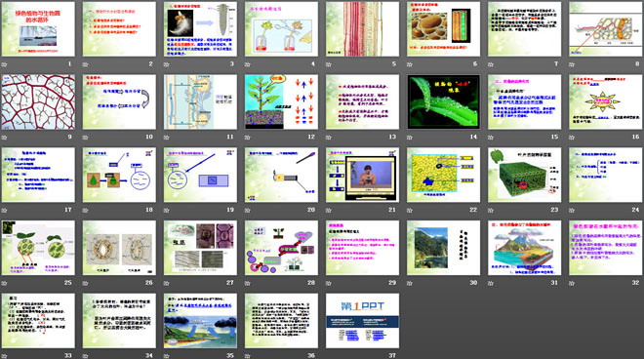Select slide 35 thumbnail with rain cloud illustration

[200, 321]
